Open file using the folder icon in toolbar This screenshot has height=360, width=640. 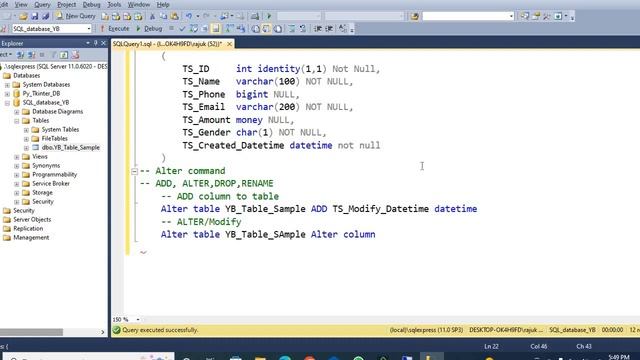[23, 16]
